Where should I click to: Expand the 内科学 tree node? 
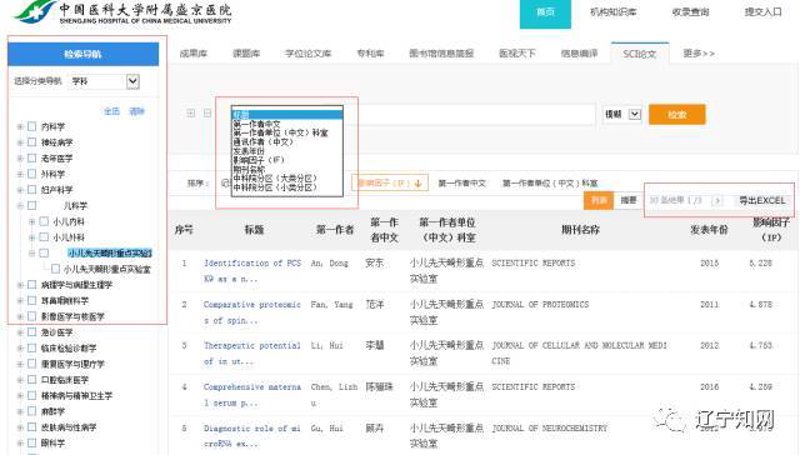coord(20,127)
